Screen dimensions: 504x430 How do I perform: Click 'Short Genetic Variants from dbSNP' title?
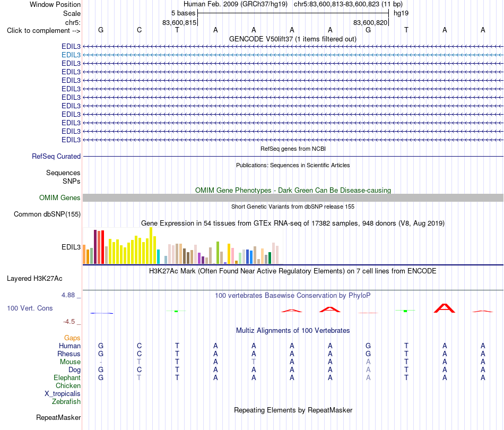293,207
